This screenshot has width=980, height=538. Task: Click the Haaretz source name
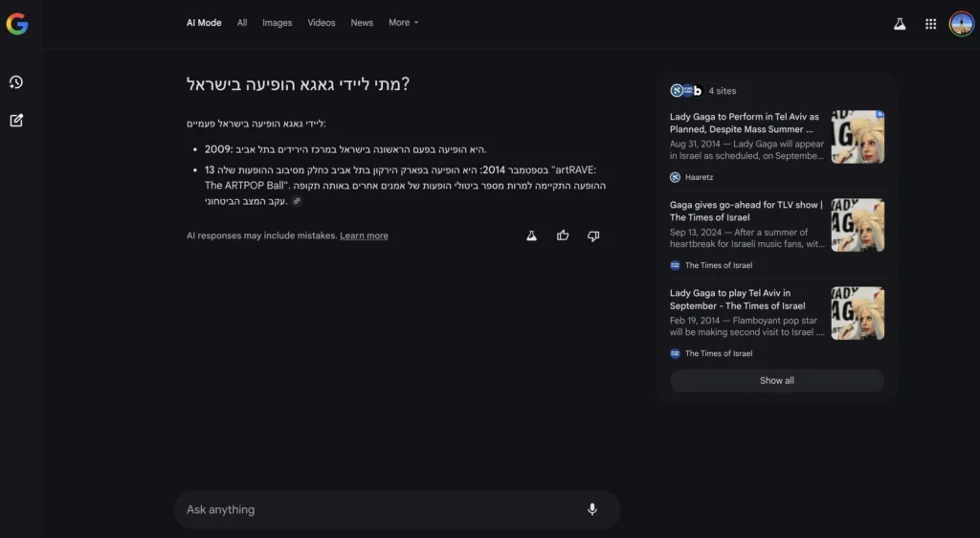click(x=699, y=177)
